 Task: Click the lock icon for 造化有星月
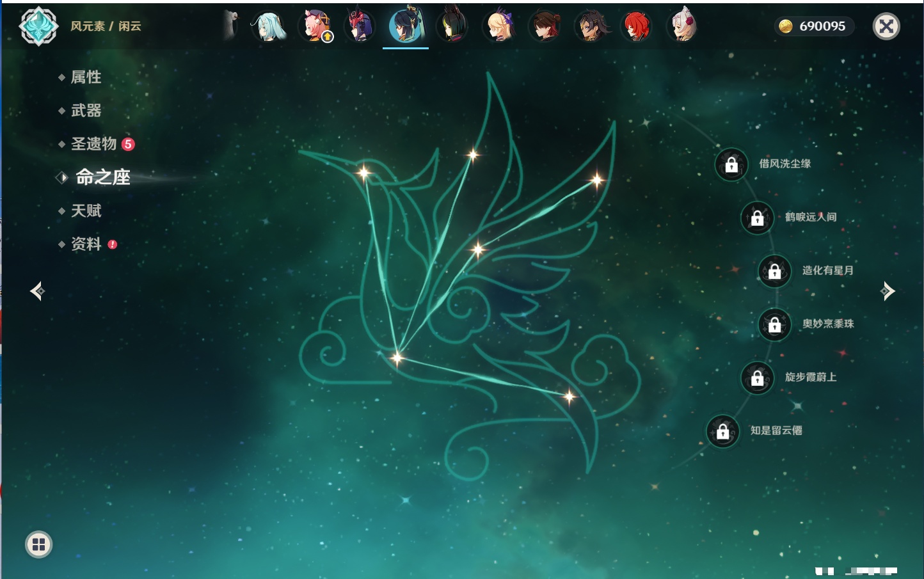coord(775,271)
